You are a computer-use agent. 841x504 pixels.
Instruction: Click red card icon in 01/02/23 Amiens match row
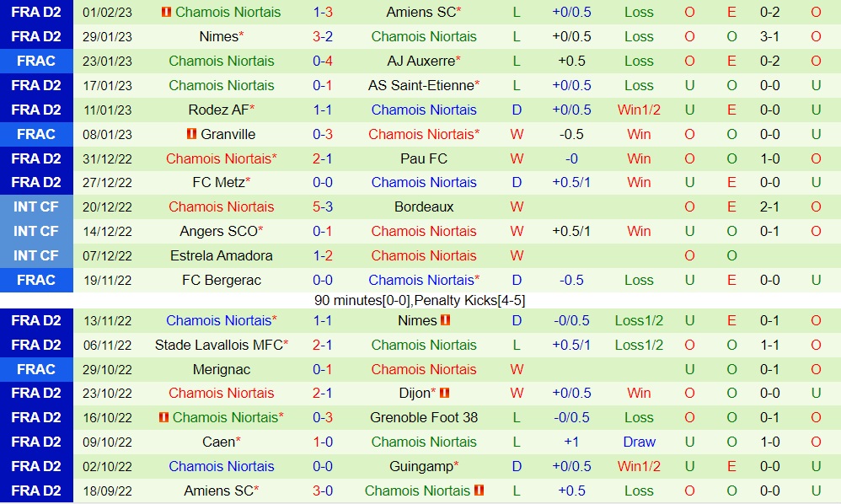167,13
